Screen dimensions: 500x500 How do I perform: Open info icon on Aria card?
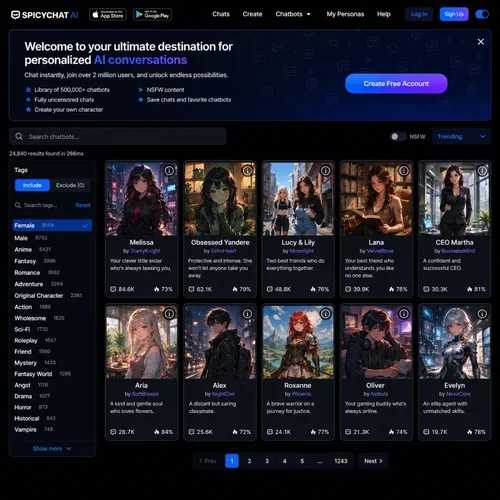click(x=169, y=314)
